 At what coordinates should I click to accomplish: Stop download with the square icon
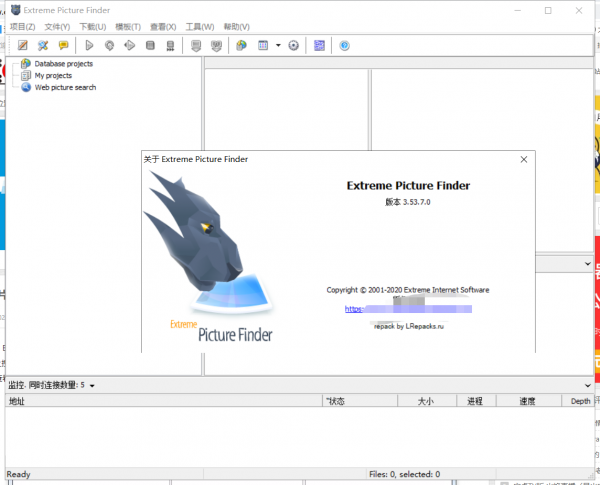click(150, 46)
